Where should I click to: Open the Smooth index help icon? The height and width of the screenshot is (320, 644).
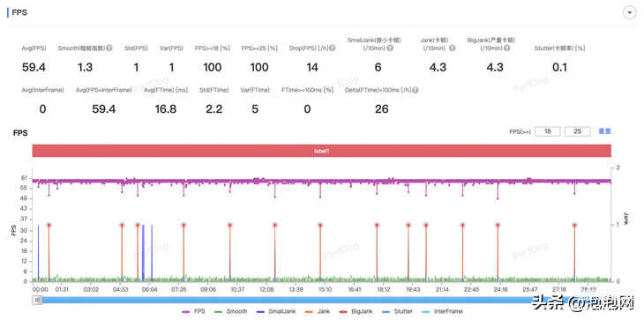point(109,48)
